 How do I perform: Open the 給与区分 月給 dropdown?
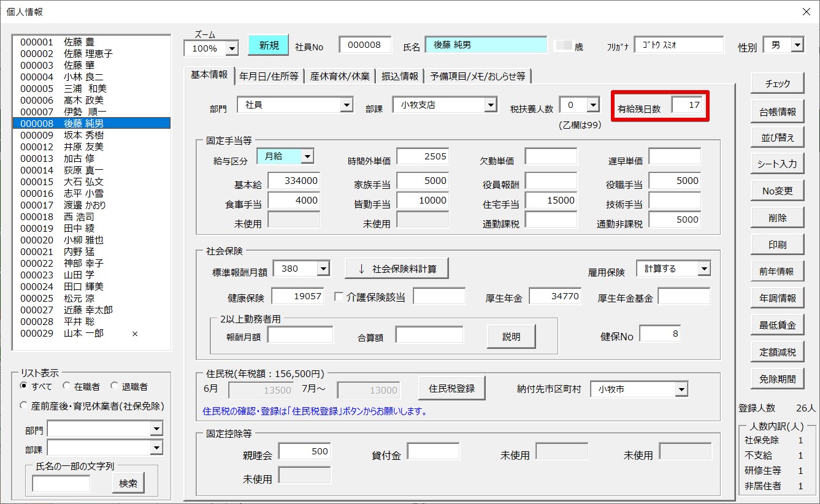(307, 157)
